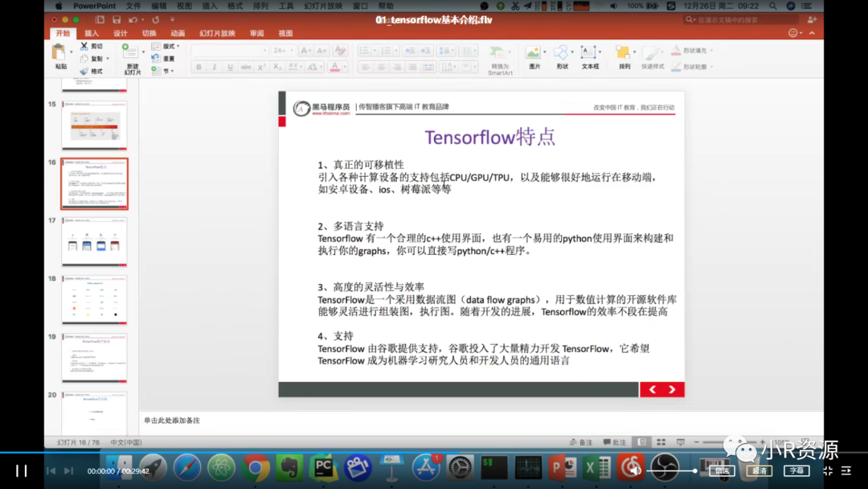The width and height of the screenshot is (868, 489).
Task: Click the decrease font size icon
Action: (322, 51)
